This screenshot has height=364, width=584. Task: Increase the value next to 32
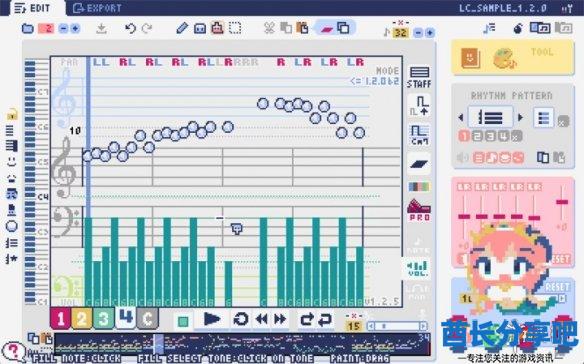(x=429, y=33)
